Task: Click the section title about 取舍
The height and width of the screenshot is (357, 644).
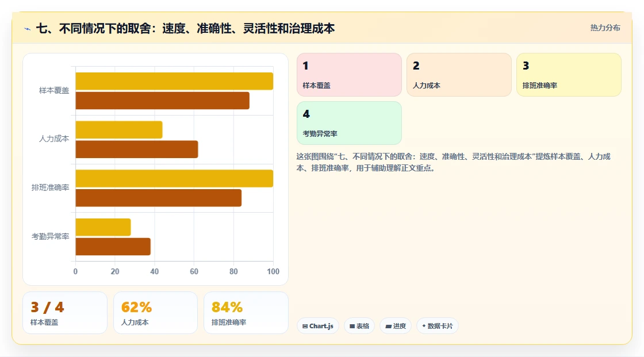Action: pos(186,28)
